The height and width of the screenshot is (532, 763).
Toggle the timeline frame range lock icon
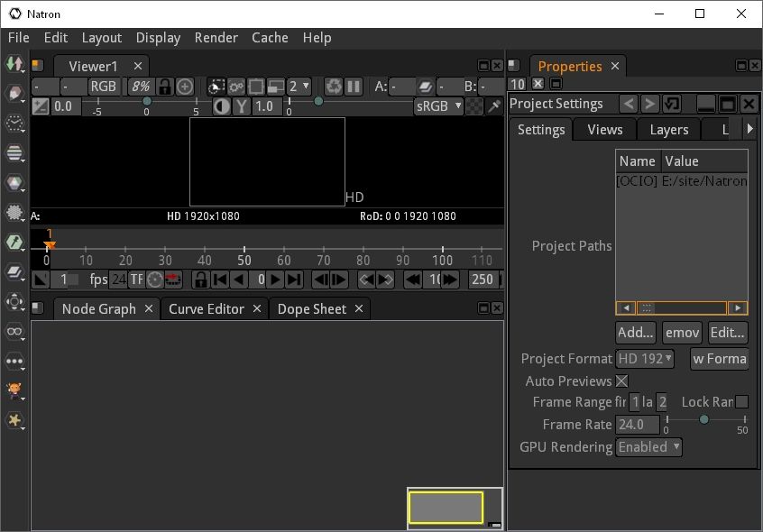pyautogui.click(x=200, y=280)
